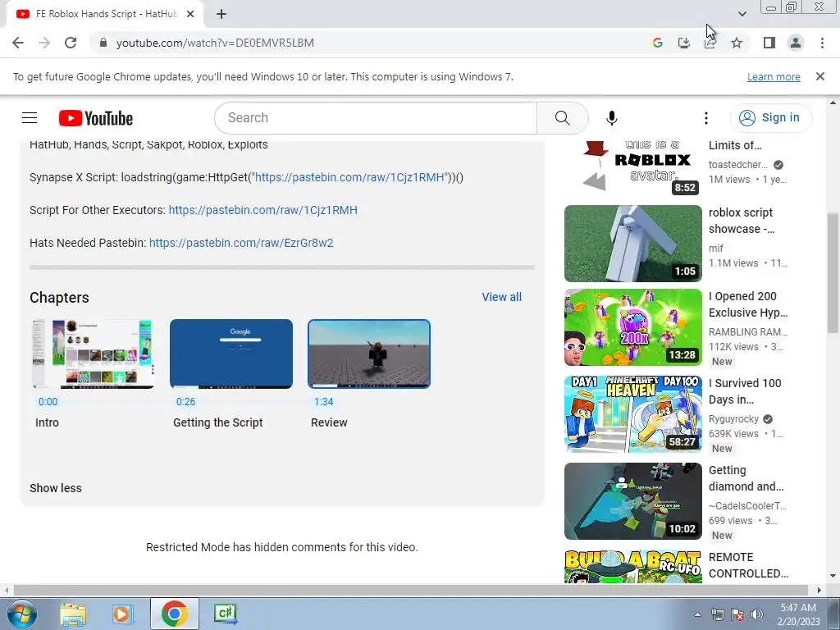Open Getting diamond video thumbnail
This screenshot has height=630, width=840.
632,501
